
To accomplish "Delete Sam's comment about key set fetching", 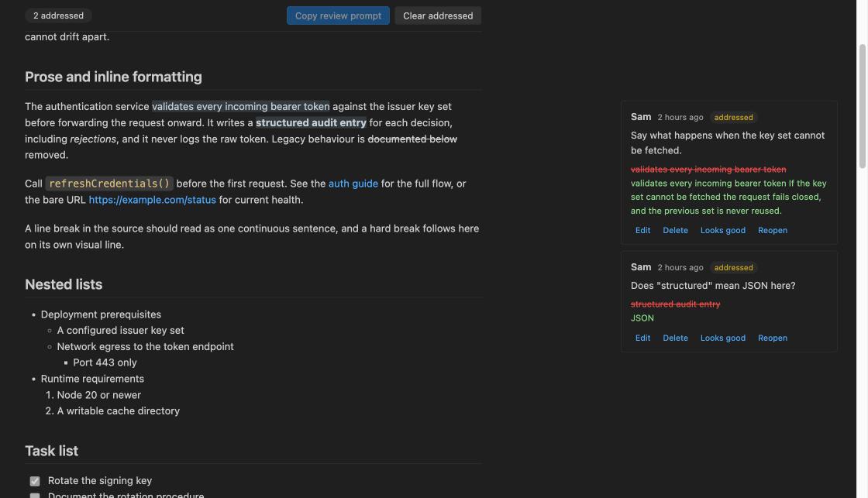I will point(675,230).
